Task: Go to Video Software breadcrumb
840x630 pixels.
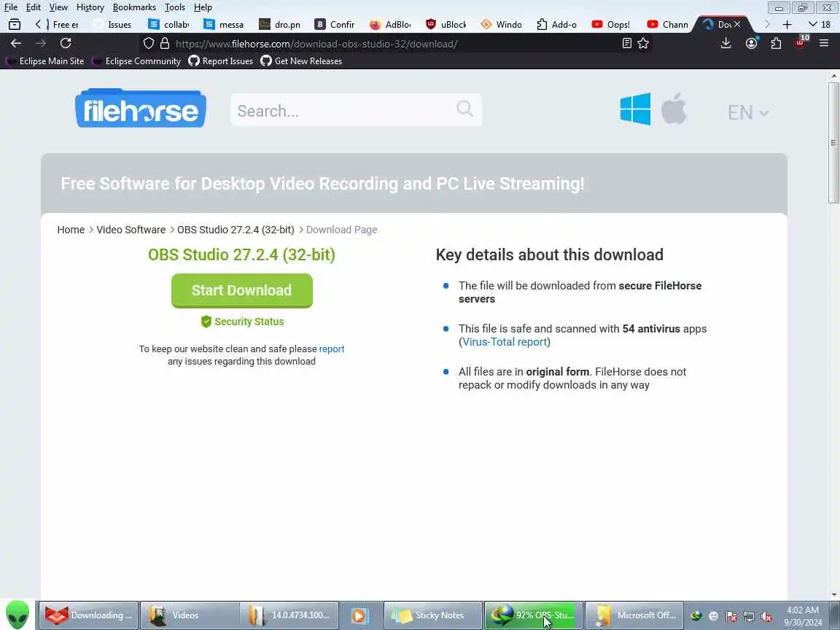Action: pyautogui.click(x=131, y=230)
